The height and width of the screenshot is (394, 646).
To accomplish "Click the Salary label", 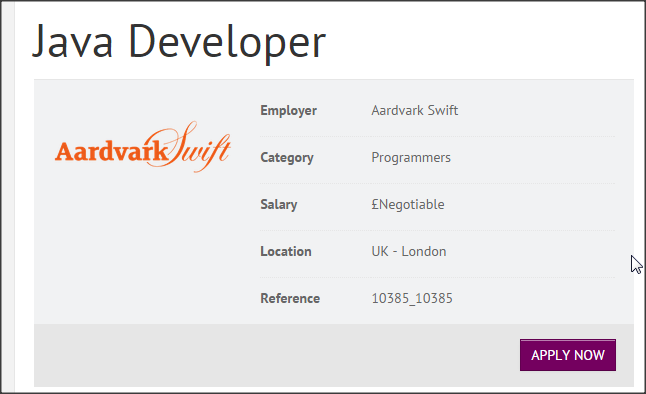I will point(279,204).
